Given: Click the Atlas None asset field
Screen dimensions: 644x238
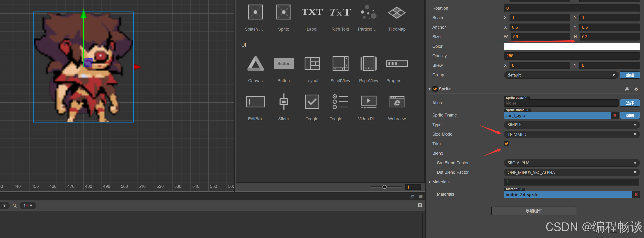Looking at the screenshot, I should [x=561, y=103].
